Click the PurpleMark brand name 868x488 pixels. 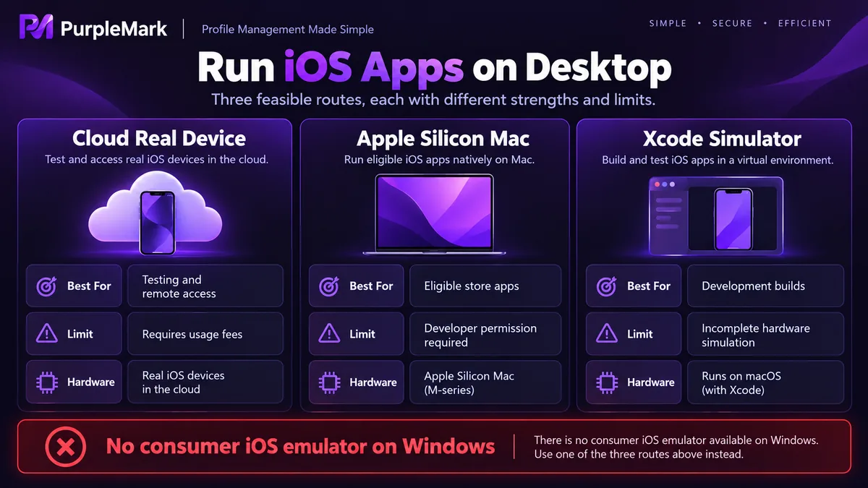(114, 30)
